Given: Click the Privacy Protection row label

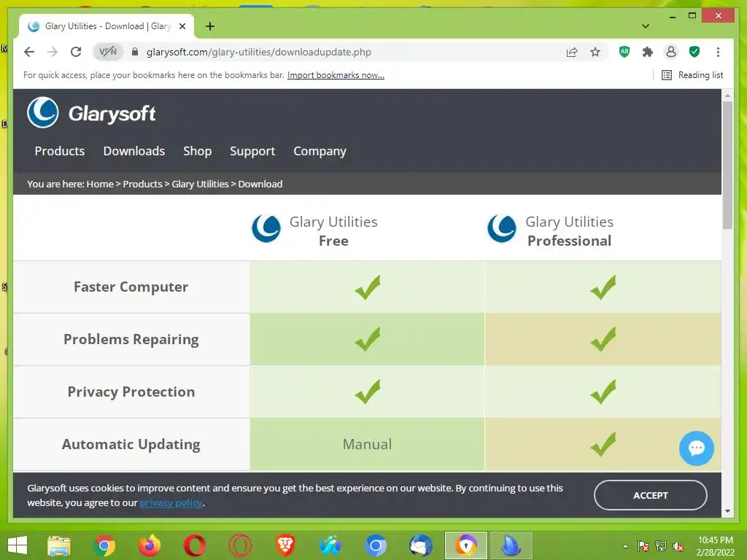Looking at the screenshot, I should [x=131, y=392].
